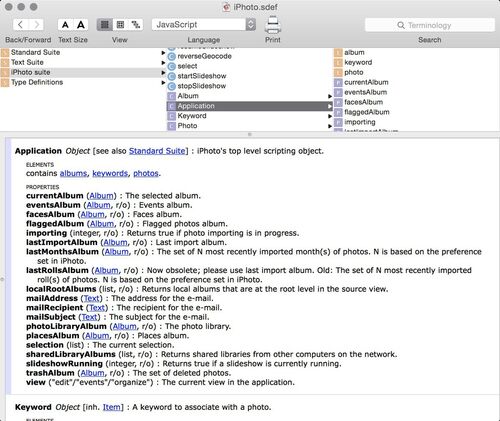Click the Terminology search field
500x421 pixels.
point(430,25)
